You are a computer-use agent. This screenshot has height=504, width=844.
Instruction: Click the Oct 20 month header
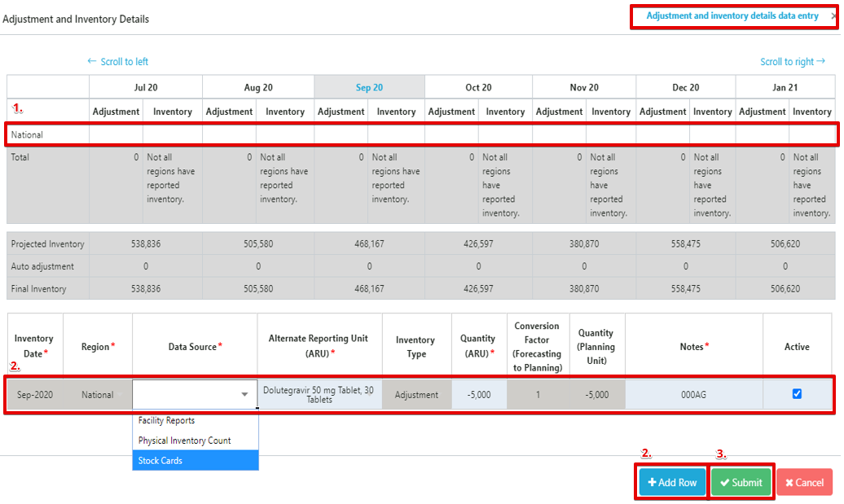point(478,87)
